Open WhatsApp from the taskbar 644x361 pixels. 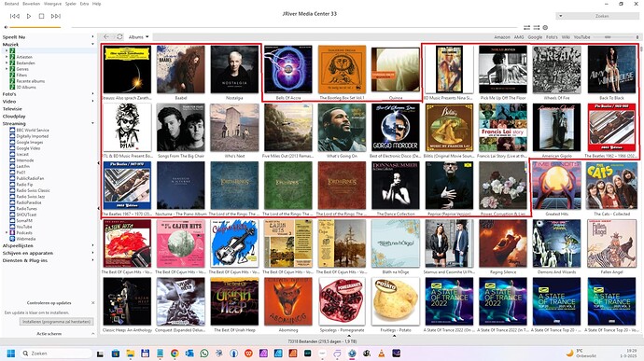[204, 354]
